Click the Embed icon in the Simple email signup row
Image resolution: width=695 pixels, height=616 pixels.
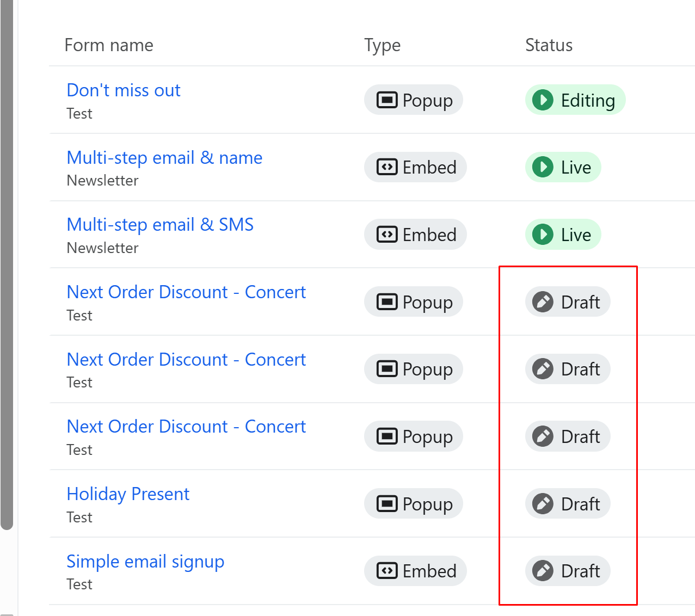[387, 571]
